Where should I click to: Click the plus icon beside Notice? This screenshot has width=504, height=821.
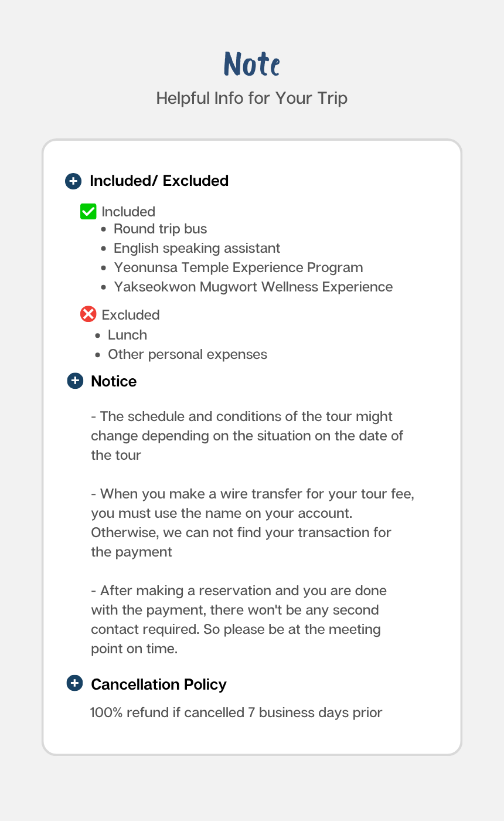pyautogui.click(x=75, y=381)
